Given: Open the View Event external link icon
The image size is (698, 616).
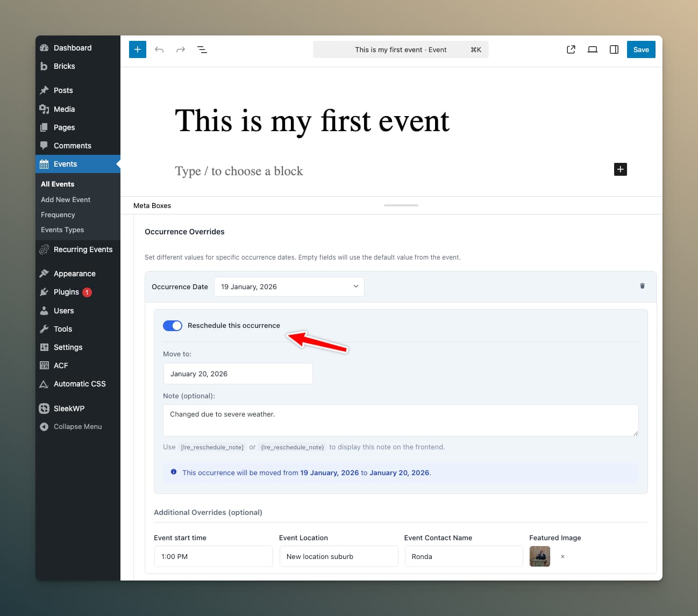Looking at the screenshot, I should pos(571,49).
